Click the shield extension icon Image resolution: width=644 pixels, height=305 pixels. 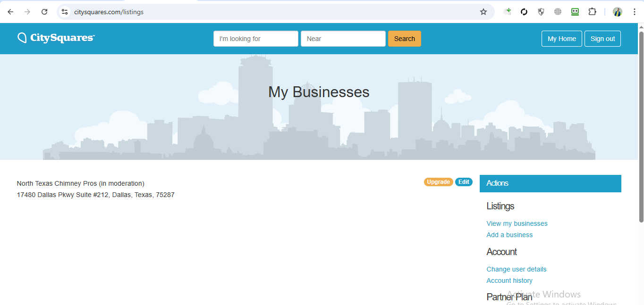[541, 12]
